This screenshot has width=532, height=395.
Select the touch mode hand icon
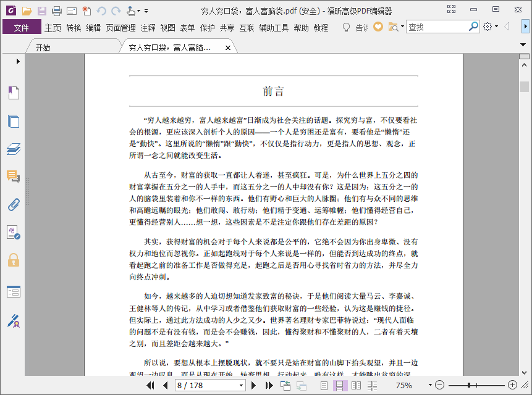[131, 11]
